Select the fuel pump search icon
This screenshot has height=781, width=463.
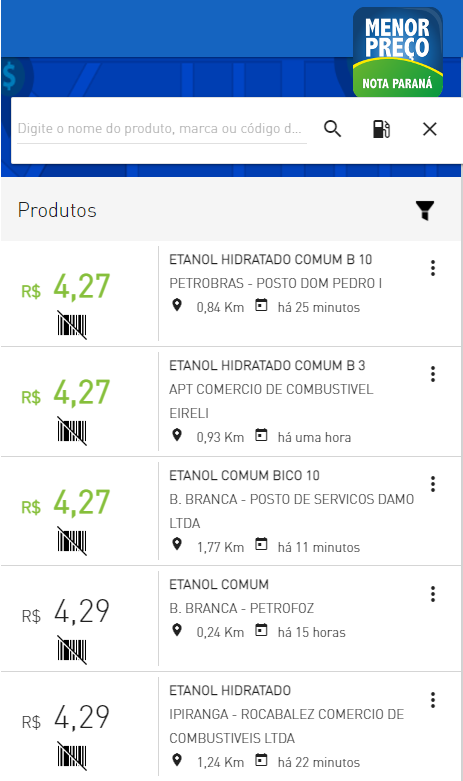[381, 129]
